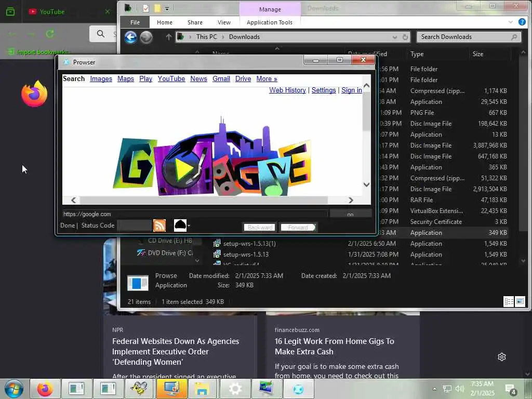
Task: Open the View ribbon tab
Action: (224, 22)
